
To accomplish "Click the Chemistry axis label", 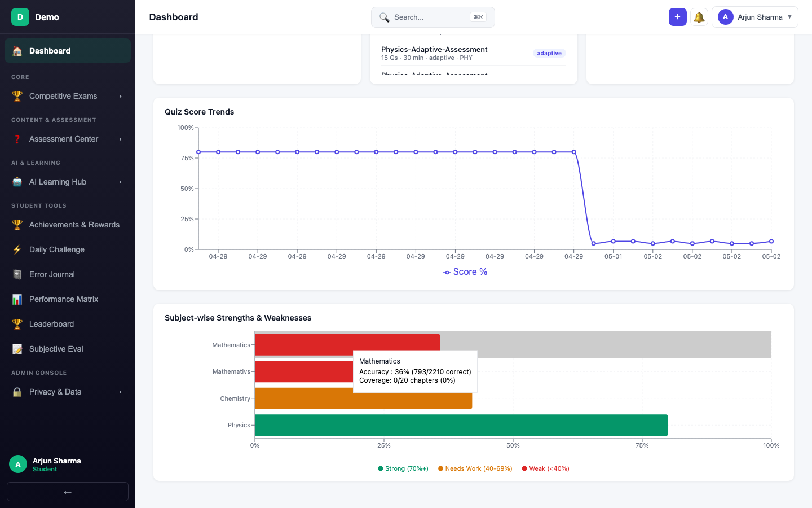I will click(235, 398).
